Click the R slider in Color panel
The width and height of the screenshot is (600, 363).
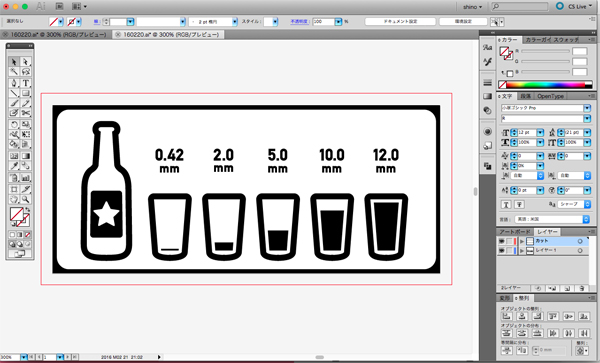pyautogui.click(x=545, y=51)
